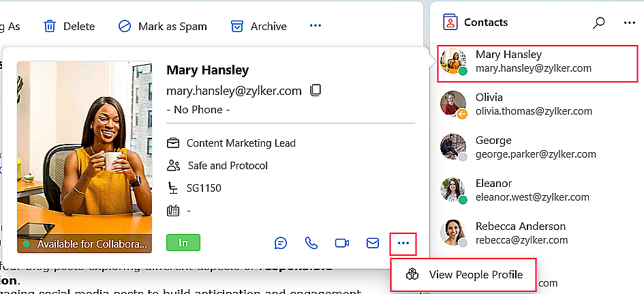Click the Contacts panel icon
This screenshot has height=294, width=644.
click(450, 23)
